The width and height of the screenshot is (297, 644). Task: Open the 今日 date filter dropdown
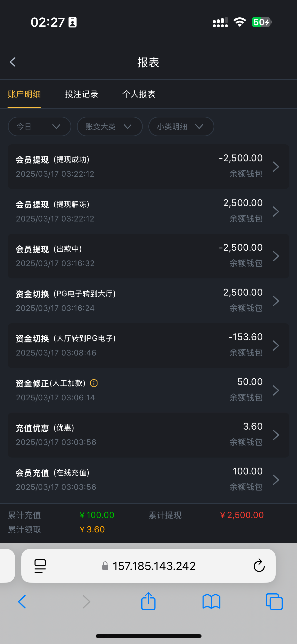point(39,126)
